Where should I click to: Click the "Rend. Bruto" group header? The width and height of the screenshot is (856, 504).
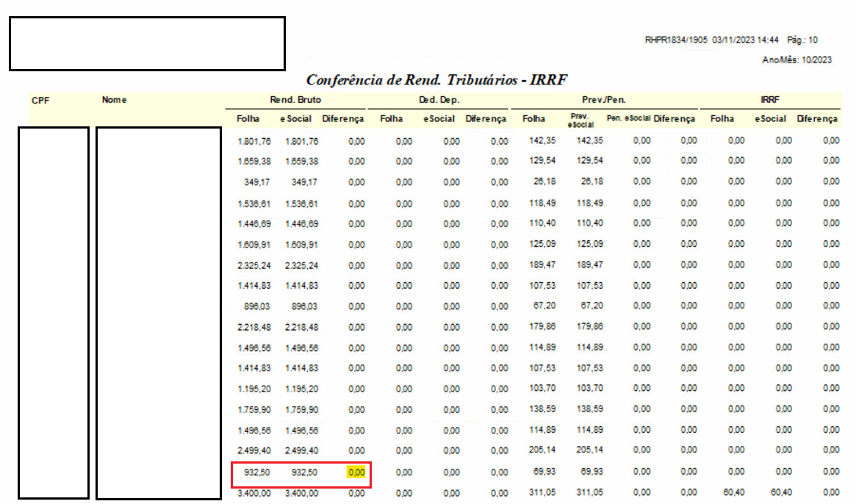click(x=295, y=100)
